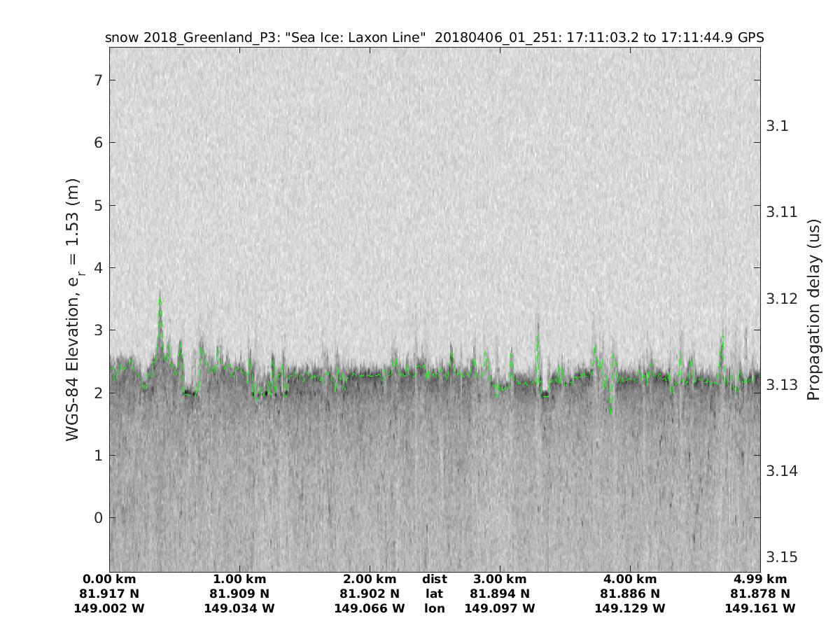The image size is (840, 630).
Task: Click the 0.00 km distance label
Action: tap(109, 580)
